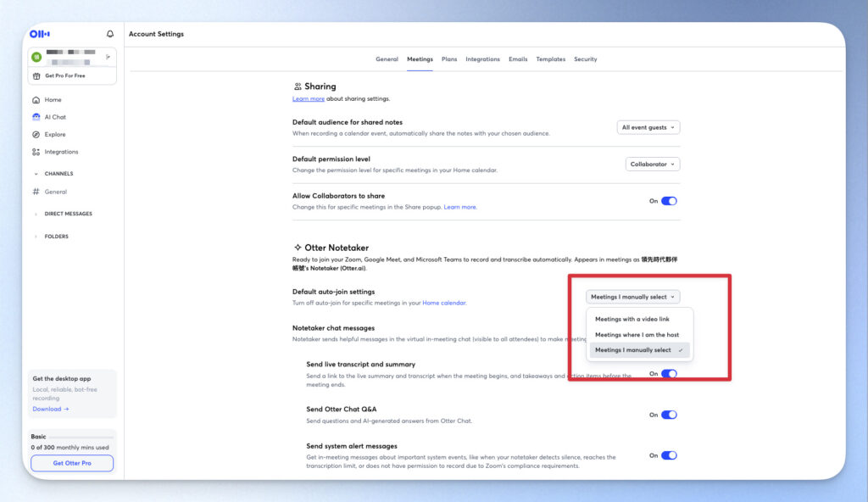The width and height of the screenshot is (868, 502).
Task: Open notifications bell icon
Action: pyautogui.click(x=110, y=34)
